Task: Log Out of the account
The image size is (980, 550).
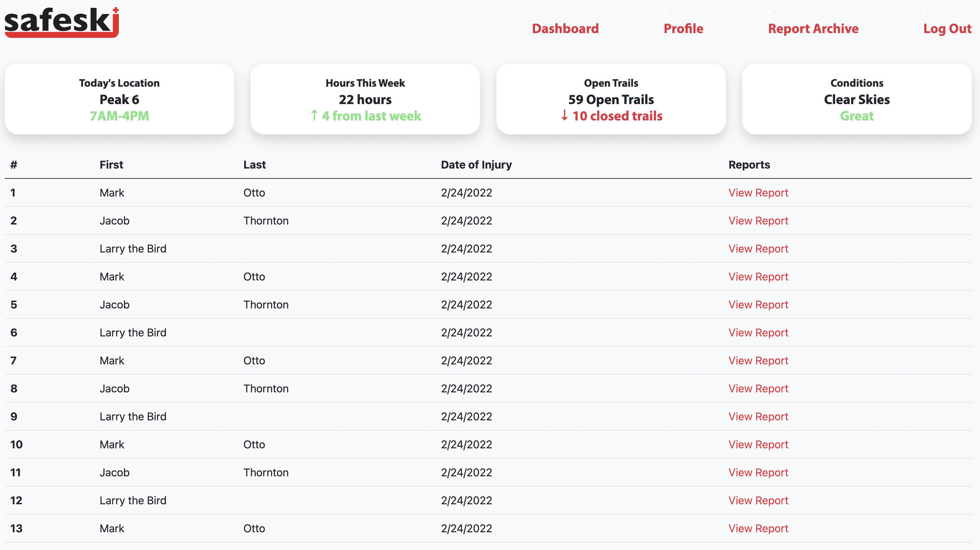Action: pos(947,29)
